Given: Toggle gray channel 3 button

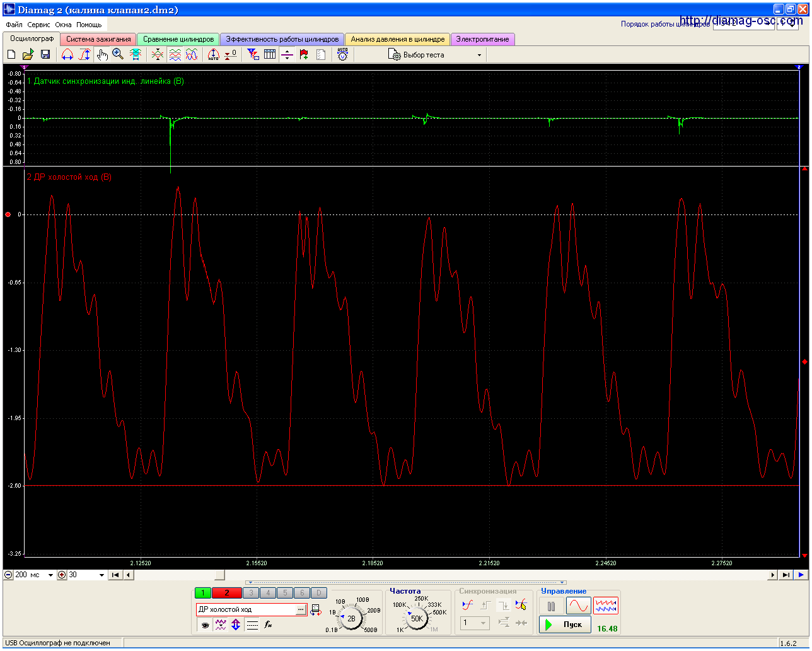Looking at the screenshot, I should click(251, 592).
